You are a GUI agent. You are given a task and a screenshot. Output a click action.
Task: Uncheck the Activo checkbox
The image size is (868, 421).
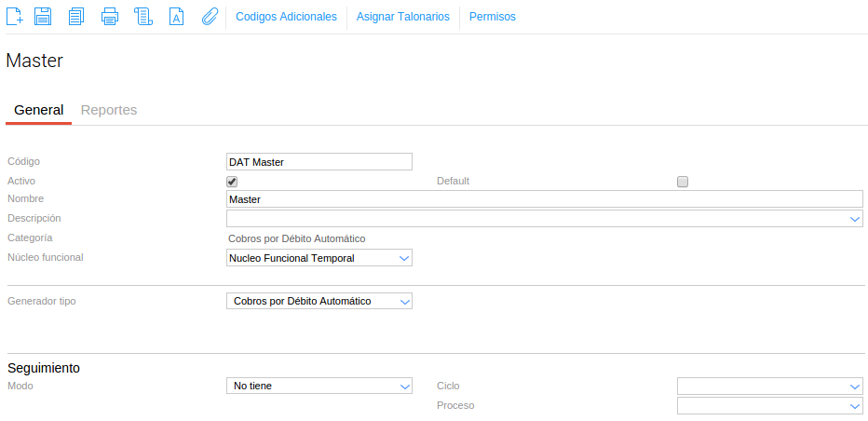pos(232,182)
